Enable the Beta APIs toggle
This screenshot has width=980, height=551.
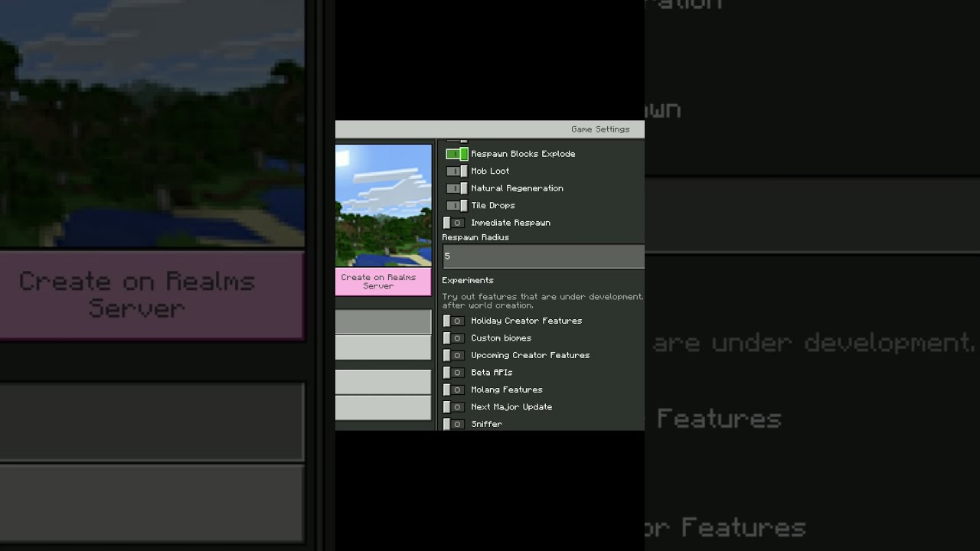pyautogui.click(x=454, y=373)
